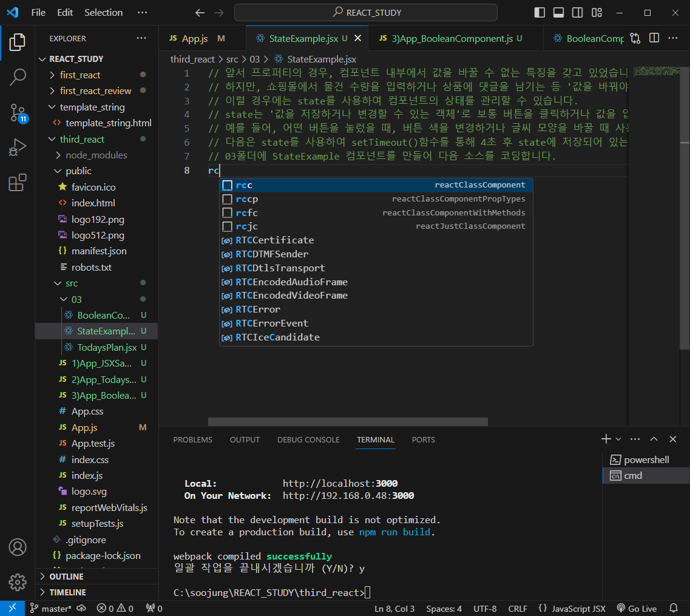Viewport: 690px width, 616px height.
Task: Click the REACT_STUDY command center search box
Action: click(366, 13)
